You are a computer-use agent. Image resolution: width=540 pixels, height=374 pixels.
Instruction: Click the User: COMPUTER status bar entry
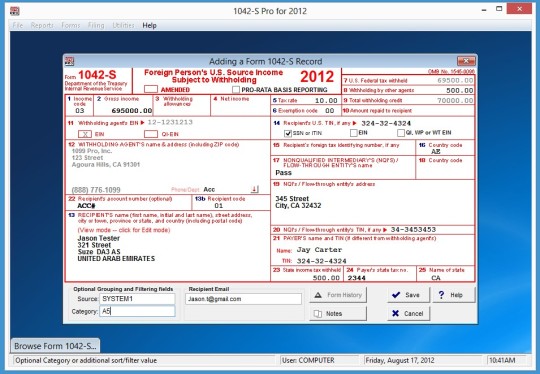coord(308,360)
